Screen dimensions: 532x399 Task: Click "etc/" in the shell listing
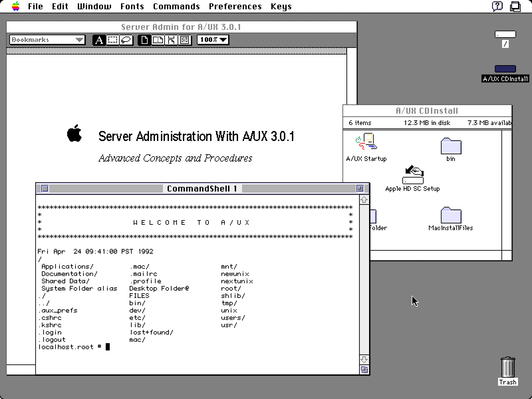pos(137,318)
